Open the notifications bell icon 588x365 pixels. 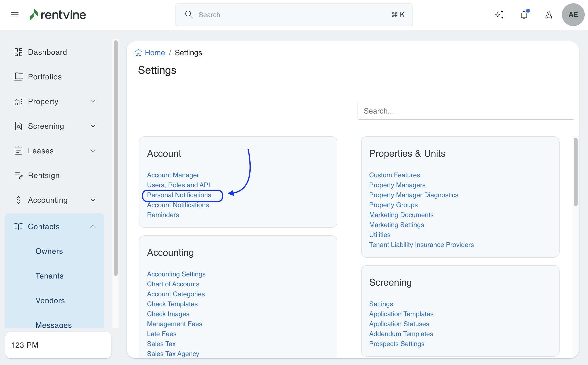pos(524,15)
